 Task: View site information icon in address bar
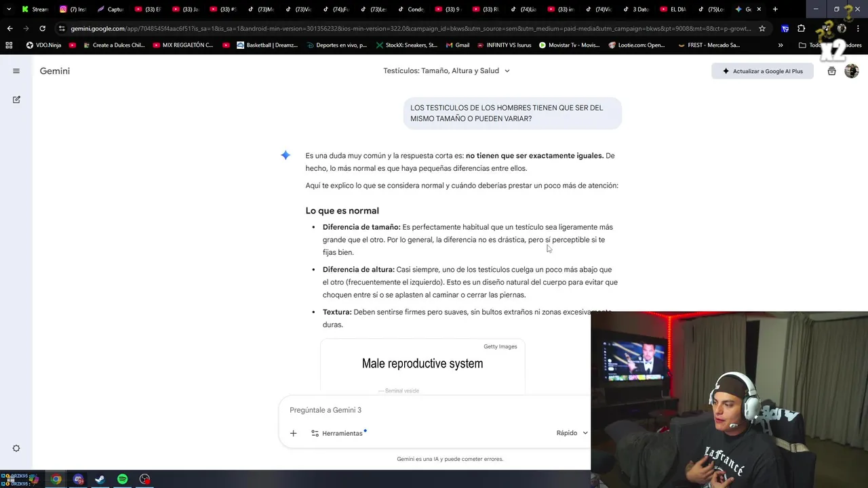tap(62, 28)
